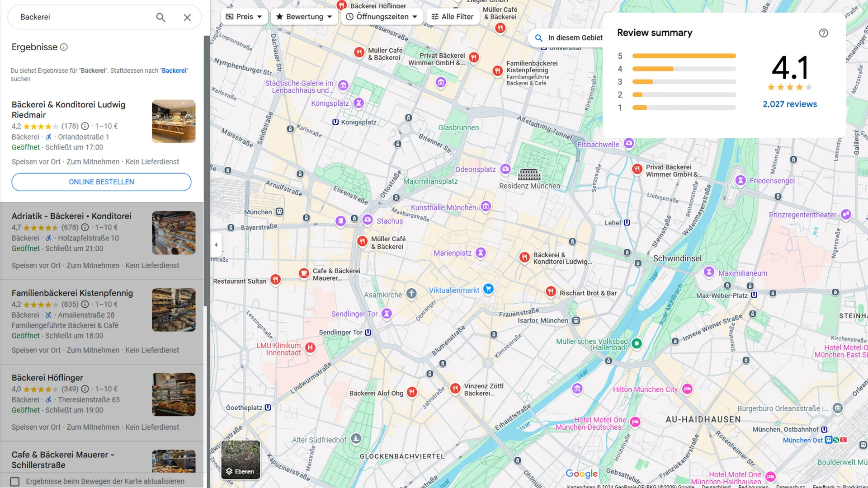This screenshot has height=488, width=868.
Task: Enable Ergebnisse beim Bewegen der Karte aktualisieren checkbox
Action: click(15, 482)
